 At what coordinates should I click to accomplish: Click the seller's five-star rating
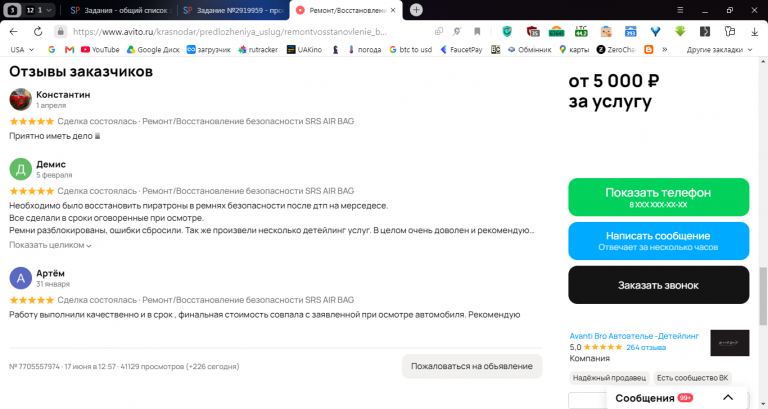pos(602,347)
